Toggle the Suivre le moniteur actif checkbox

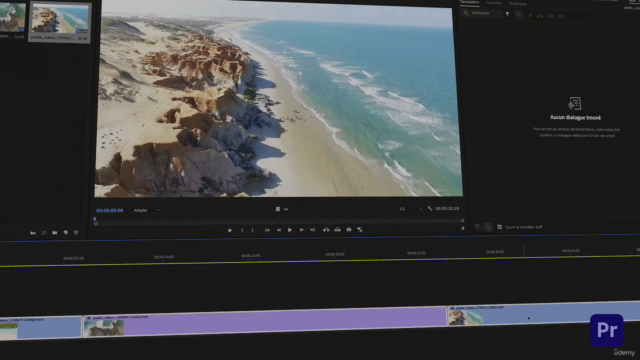[x=500, y=227]
